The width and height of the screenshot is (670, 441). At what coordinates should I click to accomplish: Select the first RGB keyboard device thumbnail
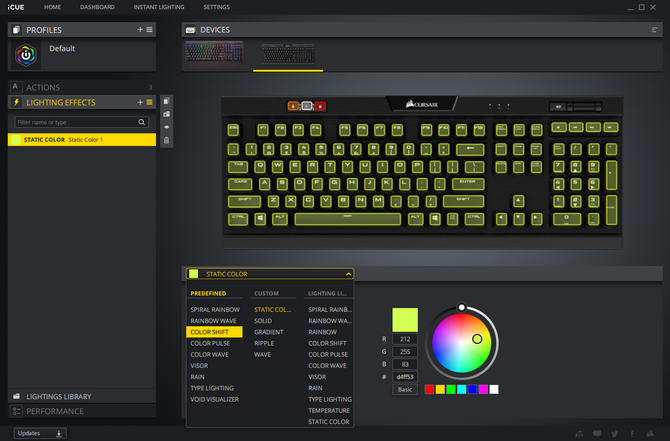click(214, 54)
